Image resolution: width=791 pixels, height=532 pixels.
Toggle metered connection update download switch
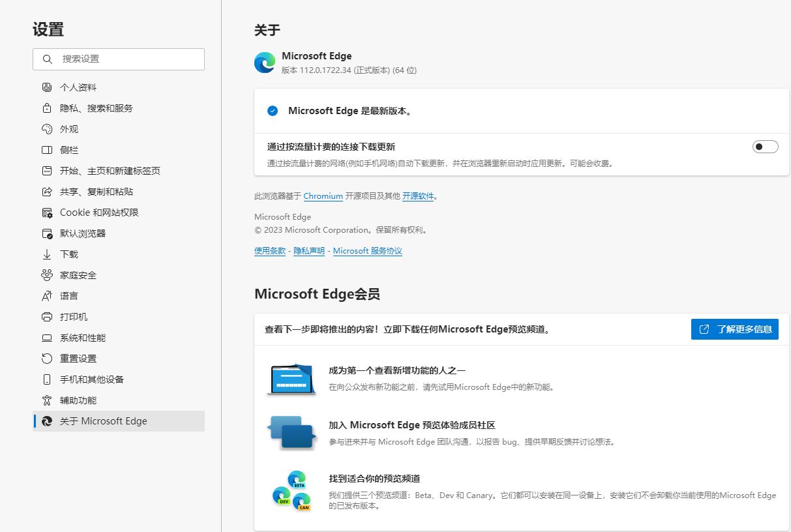point(765,147)
